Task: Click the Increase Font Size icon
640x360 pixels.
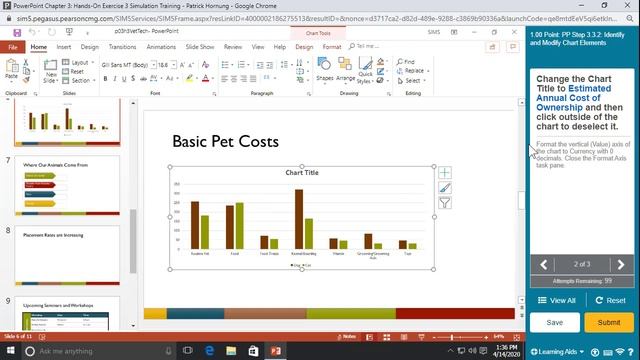Action: click(182, 65)
